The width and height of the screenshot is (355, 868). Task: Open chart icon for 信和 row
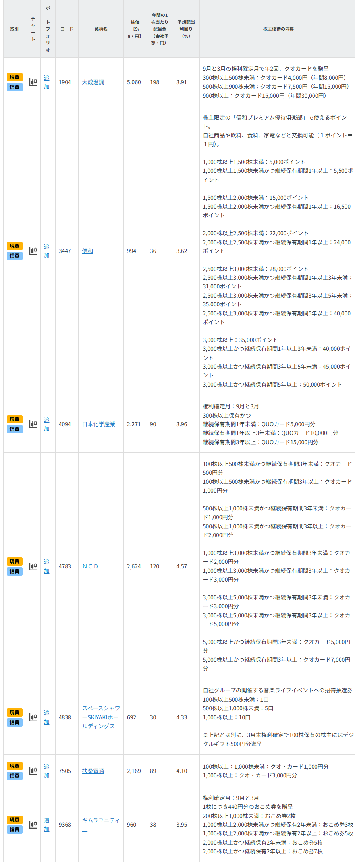(x=33, y=251)
